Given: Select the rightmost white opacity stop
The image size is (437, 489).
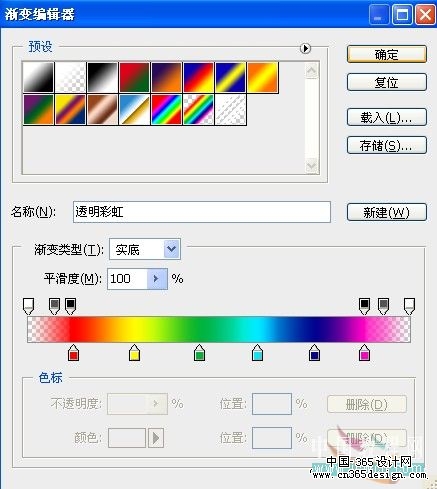Looking at the screenshot, I should point(409,306).
